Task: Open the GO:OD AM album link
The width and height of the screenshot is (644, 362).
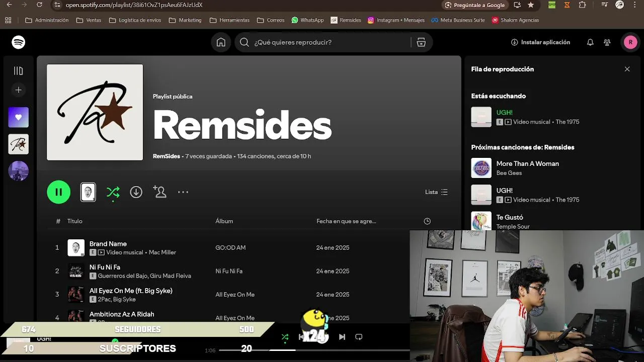Action: coord(230,248)
